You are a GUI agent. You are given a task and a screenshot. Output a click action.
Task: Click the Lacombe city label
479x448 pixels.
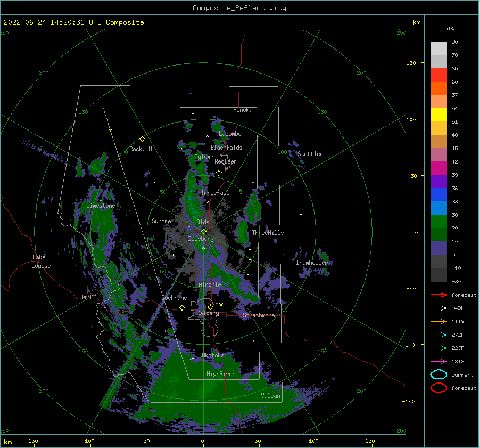click(x=230, y=134)
